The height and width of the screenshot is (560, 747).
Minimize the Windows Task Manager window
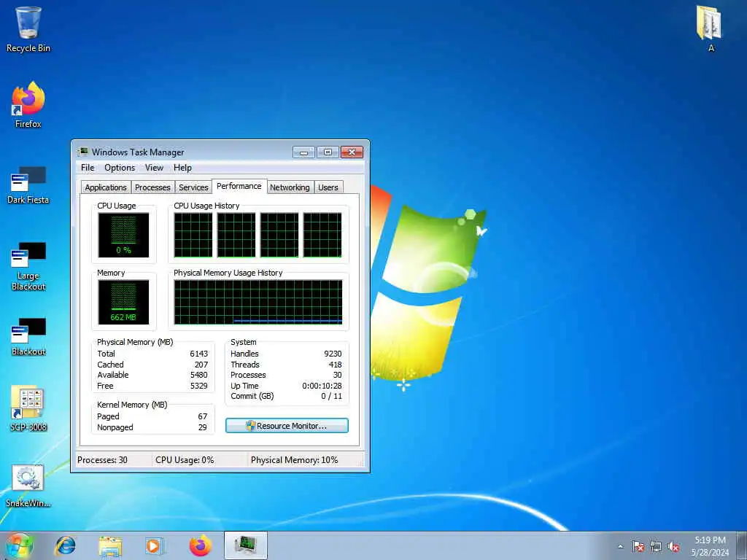[x=303, y=152]
